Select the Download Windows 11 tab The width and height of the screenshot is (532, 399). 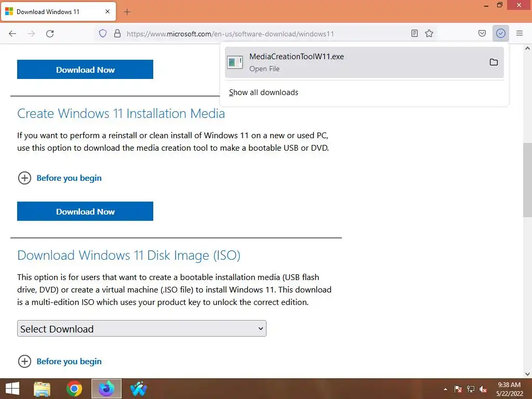pyautogui.click(x=58, y=11)
